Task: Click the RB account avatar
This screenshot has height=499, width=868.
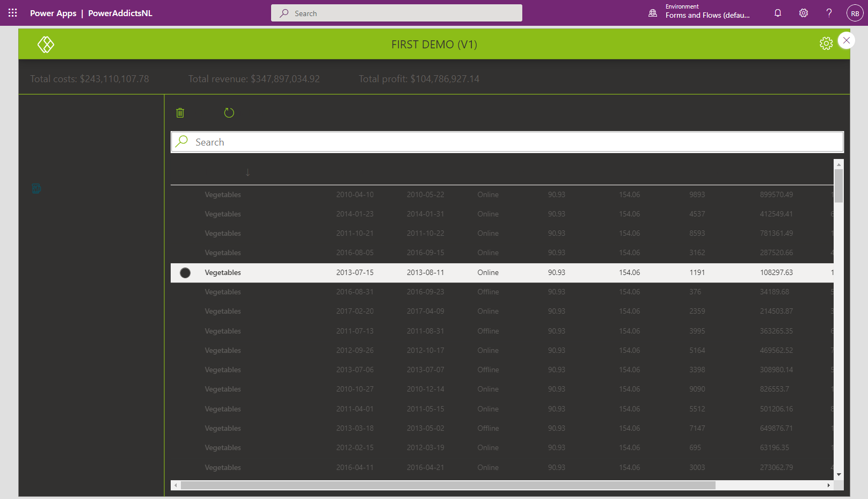Action: click(855, 12)
